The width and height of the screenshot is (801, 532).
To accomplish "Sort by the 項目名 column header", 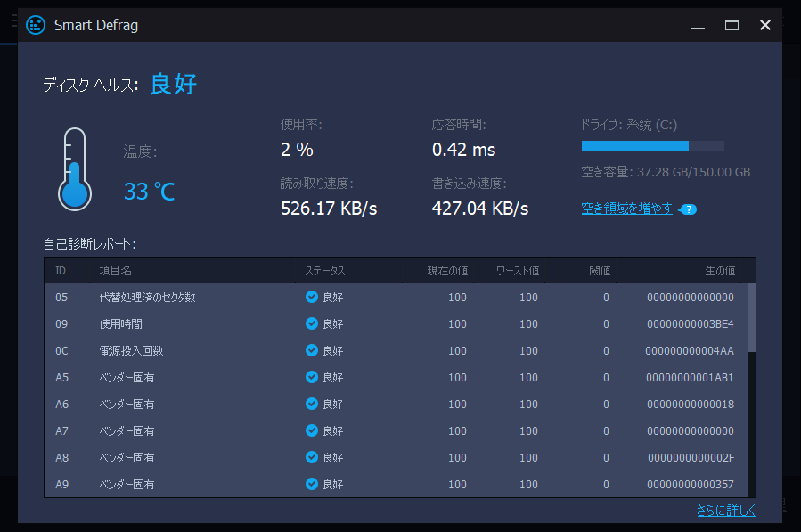I will (116, 271).
